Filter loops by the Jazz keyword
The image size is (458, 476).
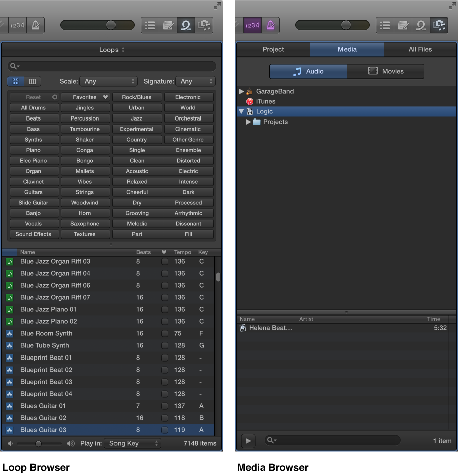click(137, 118)
